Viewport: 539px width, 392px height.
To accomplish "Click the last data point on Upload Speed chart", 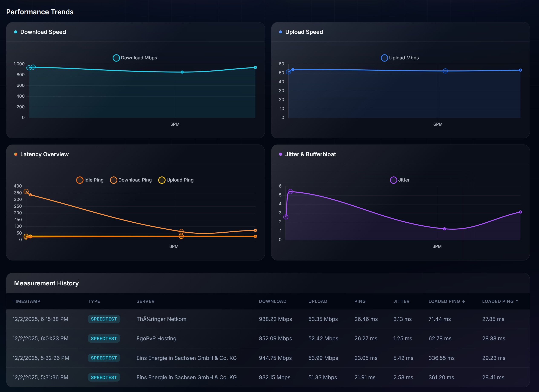I will pyautogui.click(x=520, y=70).
